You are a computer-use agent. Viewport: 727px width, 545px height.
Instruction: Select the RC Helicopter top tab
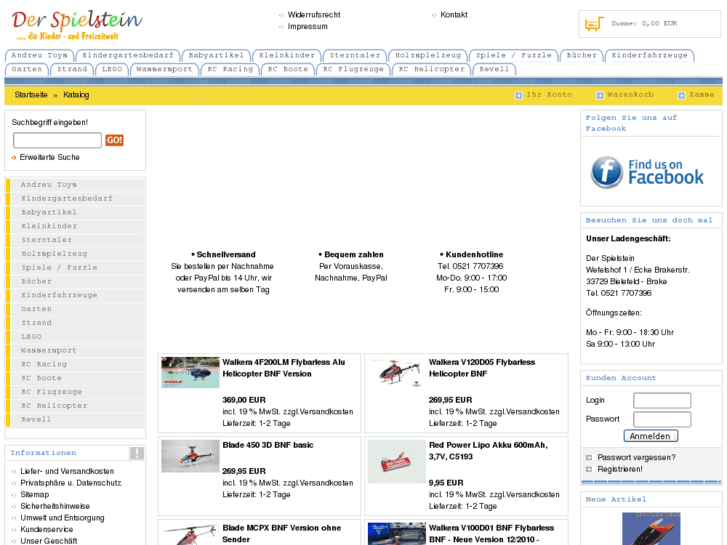[x=432, y=69]
